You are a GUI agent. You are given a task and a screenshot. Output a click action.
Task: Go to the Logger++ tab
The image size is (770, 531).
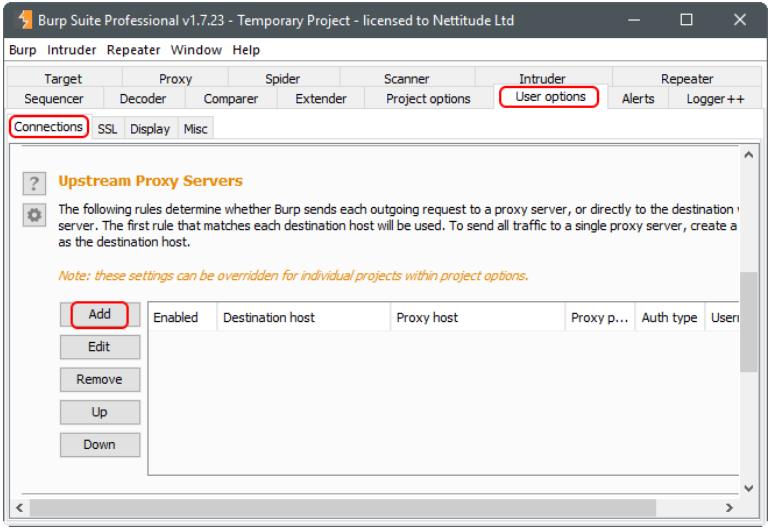(715, 99)
